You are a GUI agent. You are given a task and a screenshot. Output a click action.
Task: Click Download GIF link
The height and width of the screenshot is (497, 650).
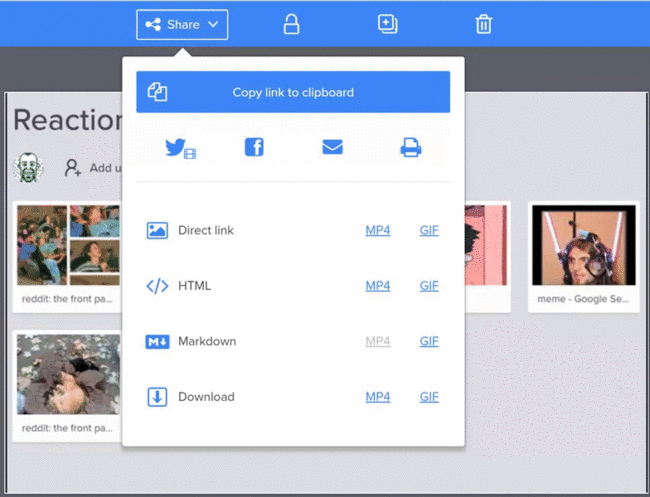tap(429, 397)
